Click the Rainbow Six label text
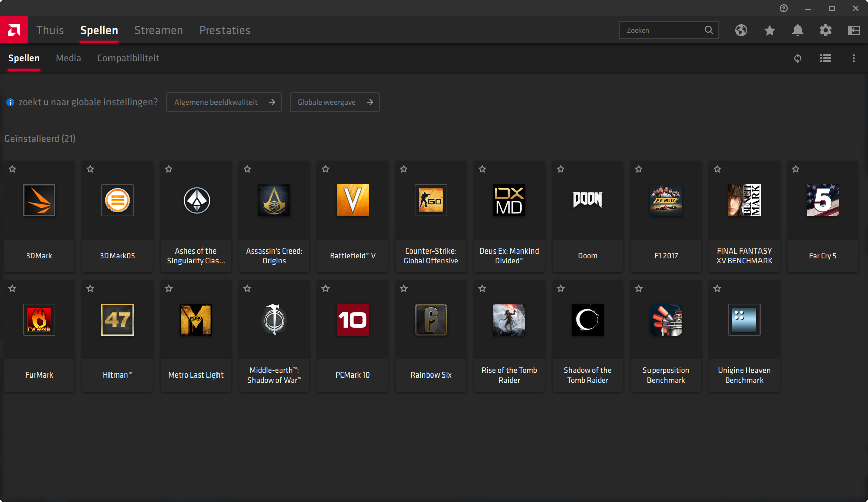 (431, 375)
